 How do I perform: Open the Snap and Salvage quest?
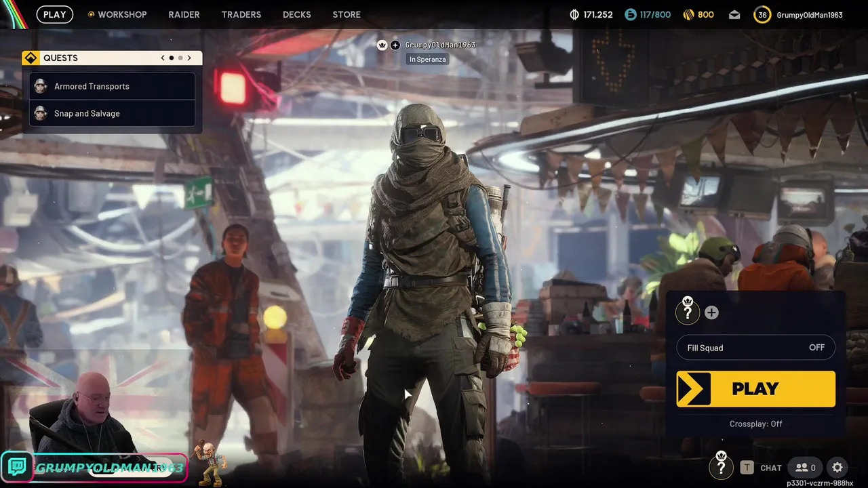coord(113,113)
